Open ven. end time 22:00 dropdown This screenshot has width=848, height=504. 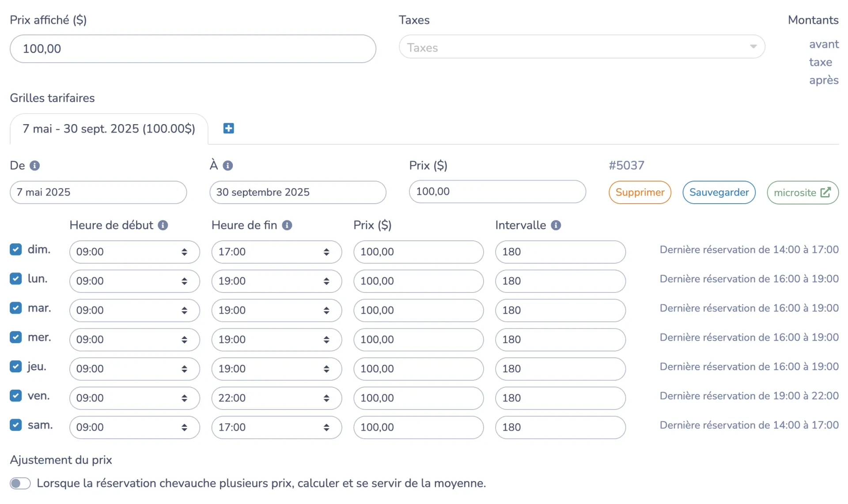276,398
